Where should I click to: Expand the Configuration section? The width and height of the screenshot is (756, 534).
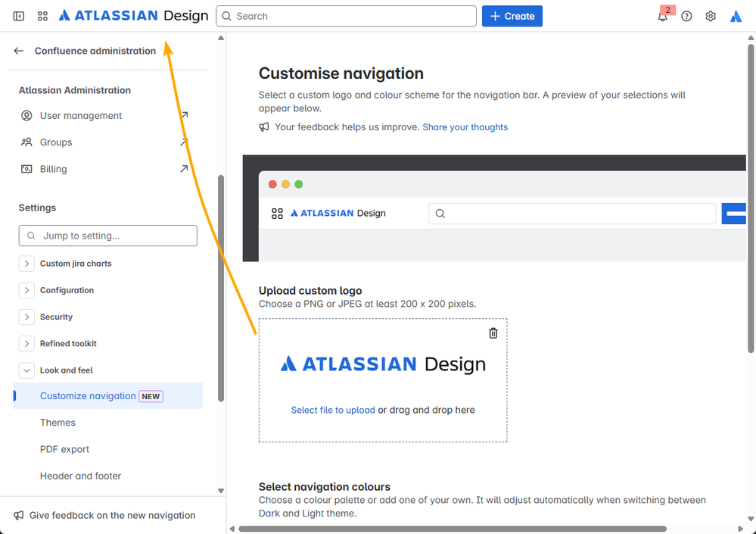[26, 290]
